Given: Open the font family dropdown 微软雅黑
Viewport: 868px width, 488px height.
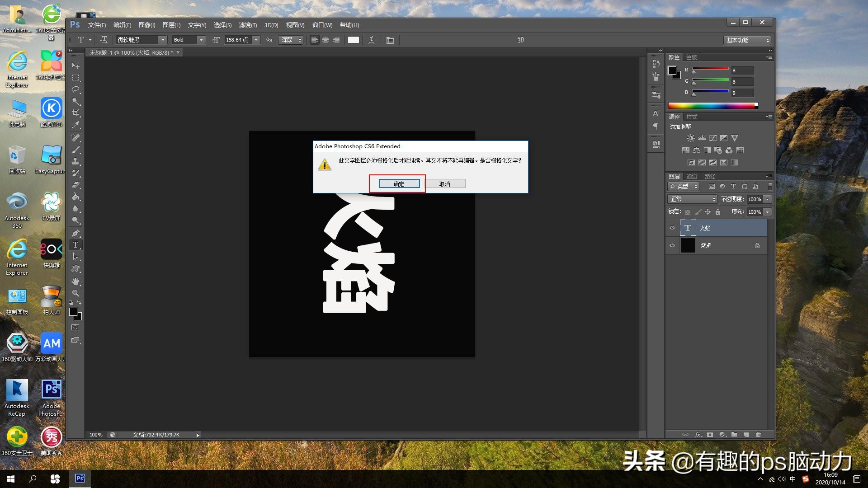Looking at the screenshot, I should (x=163, y=40).
